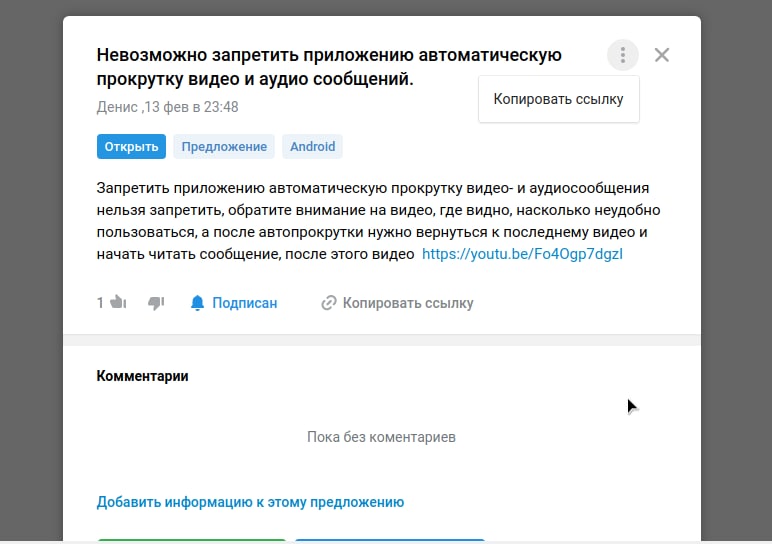This screenshot has height=544, width=772.
Task: Upvote with the thumbs-up icon
Action: click(x=118, y=302)
